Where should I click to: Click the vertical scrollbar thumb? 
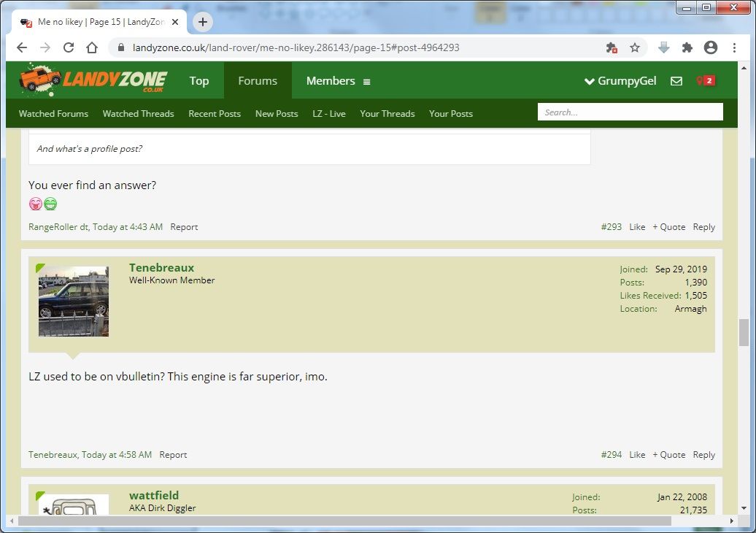744,333
